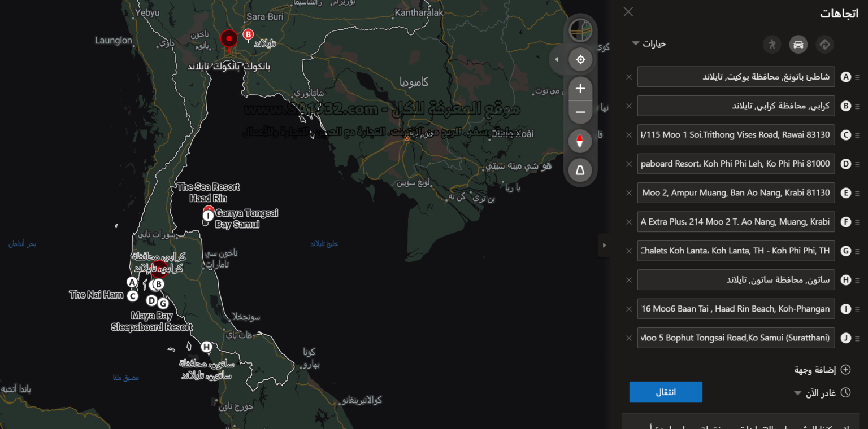
Task: Grab the reorder handle for waypoint J
Action: coord(857,339)
